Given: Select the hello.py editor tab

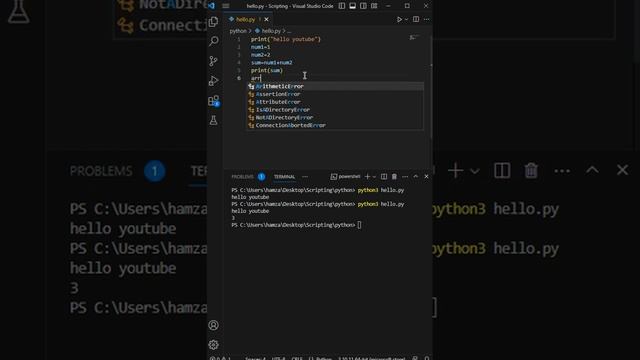Looking at the screenshot, I should pyautogui.click(x=245, y=19).
